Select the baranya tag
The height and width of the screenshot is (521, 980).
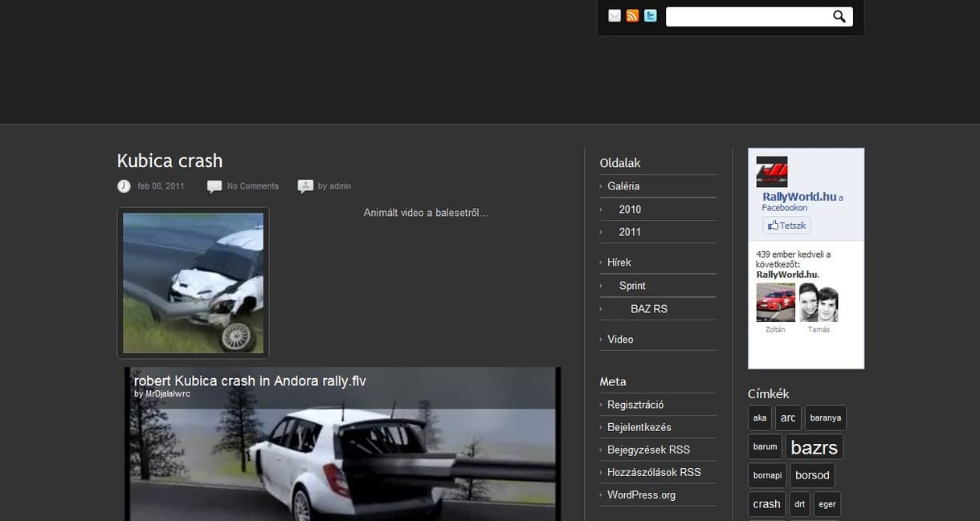pyautogui.click(x=826, y=418)
